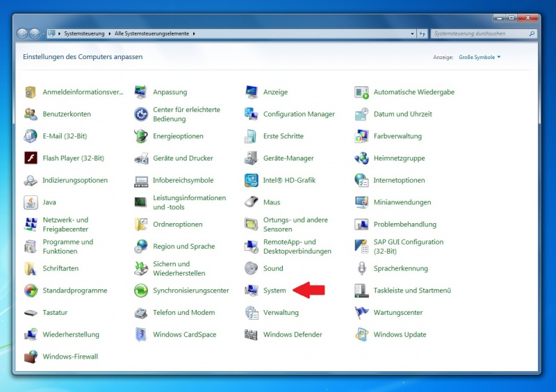Open the Standardprogramme icon
Screen dimensions: 556x392
[31, 291]
